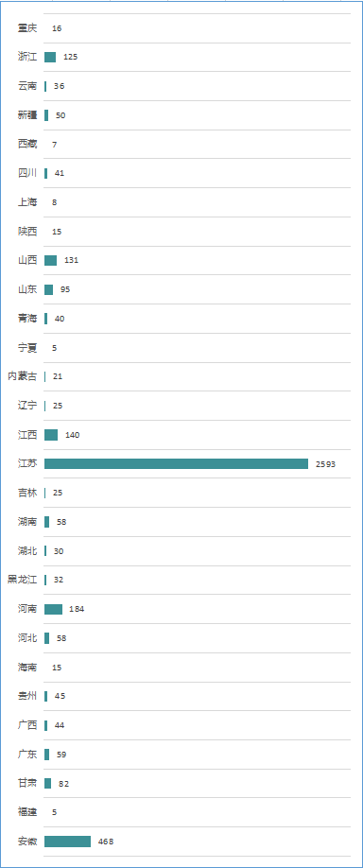Click the 湖南 bar valued 58
This screenshot has width=363, height=868.
(x=47, y=522)
